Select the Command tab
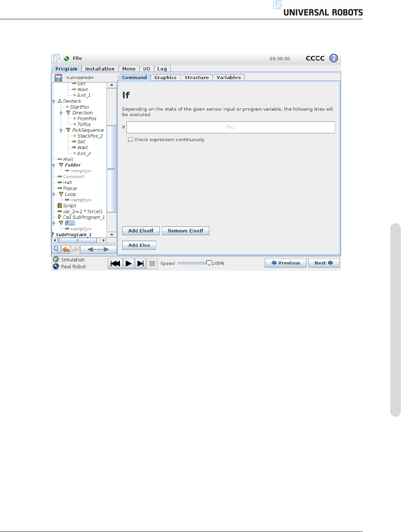Image resolution: width=401 pixels, height=532 pixels. (134, 77)
